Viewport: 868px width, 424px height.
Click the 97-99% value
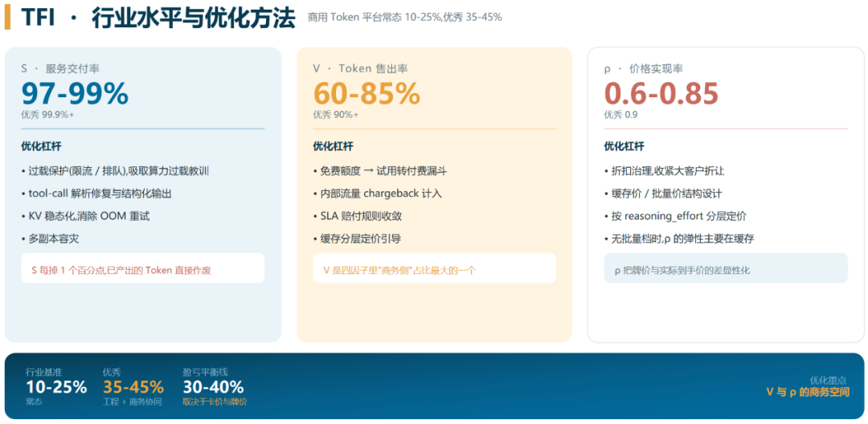[75, 93]
